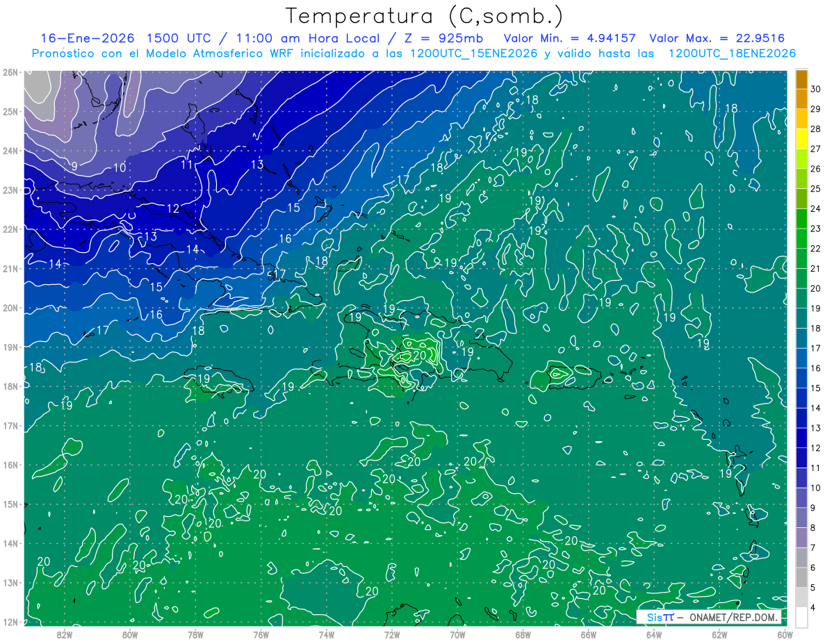834x644 pixels.
Task: Click colorbar swatch between 27 and 28
Action: point(801,139)
